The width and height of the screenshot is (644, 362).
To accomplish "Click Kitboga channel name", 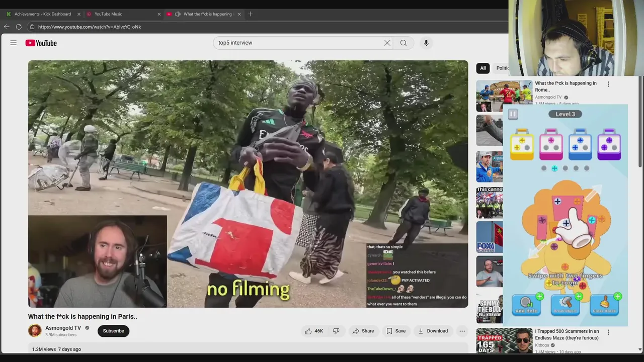I will tap(542, 345).
